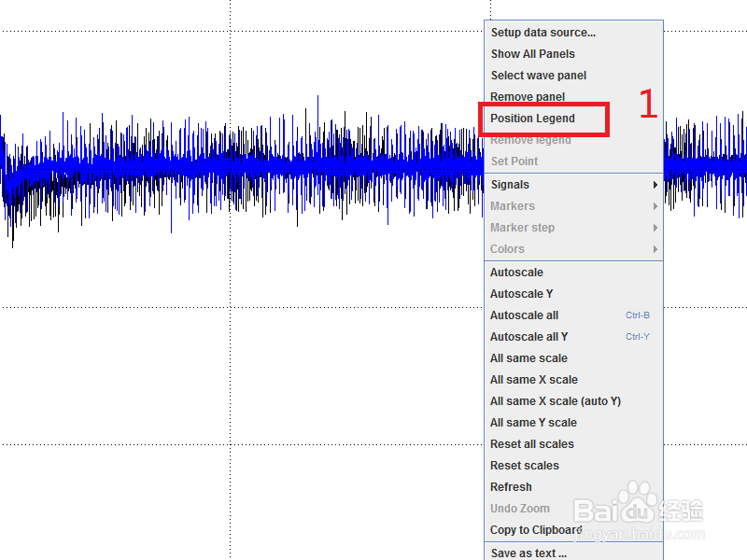Select Autoscale all (Ctrl-B)
This screenshot has height=560, width=747.
tap(573, 315)
